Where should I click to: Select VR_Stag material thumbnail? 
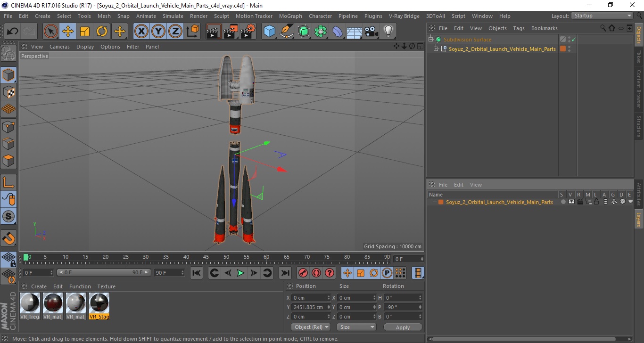point(99,306)
